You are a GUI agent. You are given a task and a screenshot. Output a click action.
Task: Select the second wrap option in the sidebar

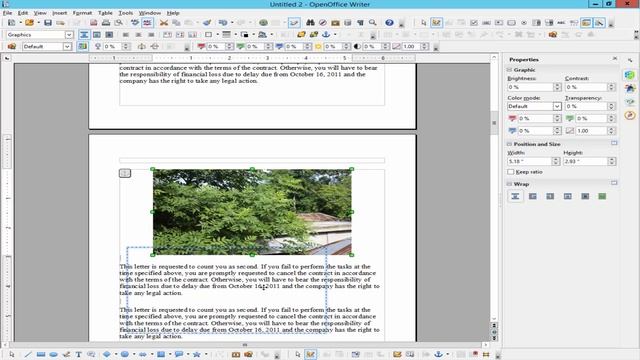pos(533,196)
